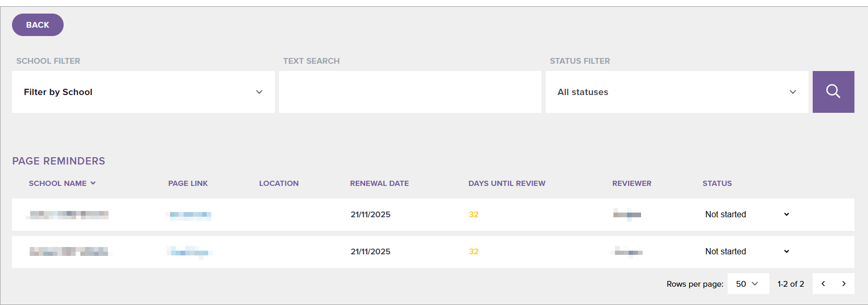Click into the Text Search field
868x305 pixels.
pos(410,92)
